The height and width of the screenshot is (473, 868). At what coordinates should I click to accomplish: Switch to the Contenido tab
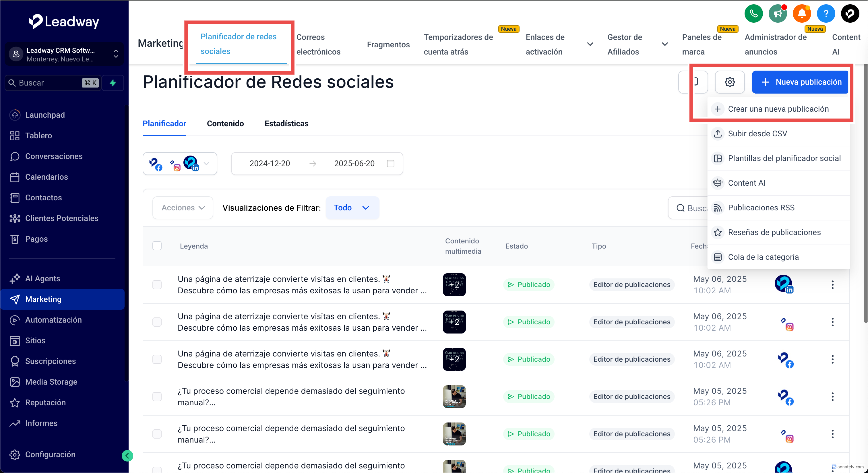coord(225,124)
